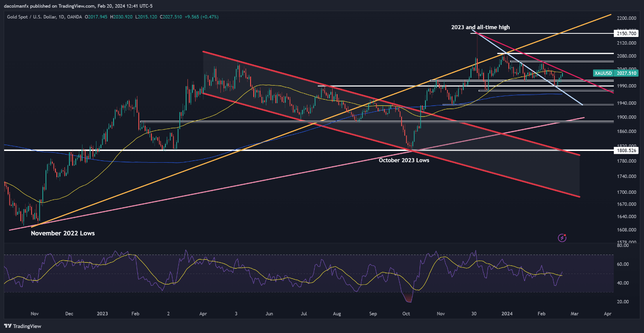Click the 2024 label on time axis

coord(507,314)
